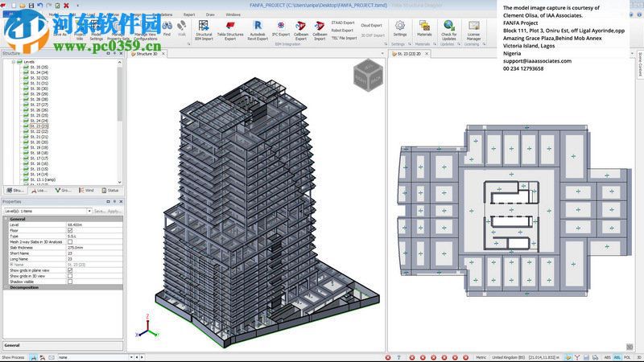
Task: Open the none dropdown in status bar
Action: point(131,357)
